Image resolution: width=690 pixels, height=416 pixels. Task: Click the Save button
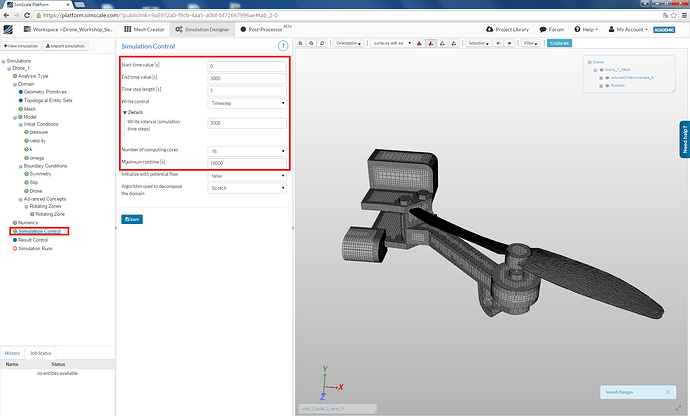coord(131,218)
